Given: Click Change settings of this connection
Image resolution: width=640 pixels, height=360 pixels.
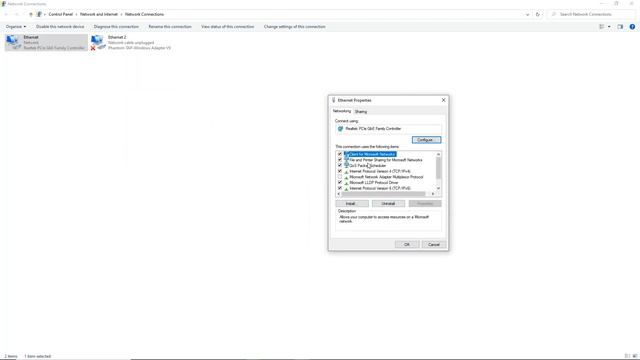Looking at the screenshot, I should pos(295,27).
